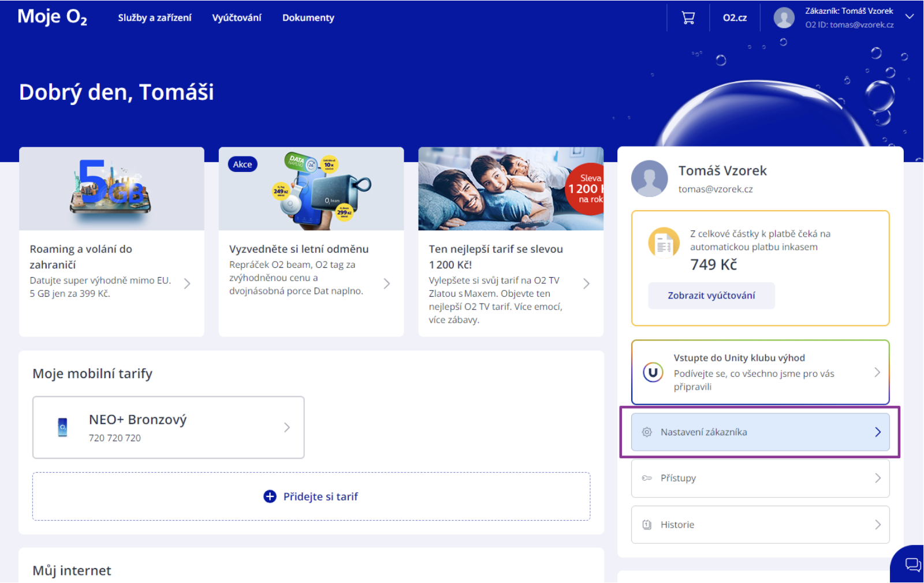
Task: Click the phone icon in NEO+ Bronzový
Action: click(63, 427)
